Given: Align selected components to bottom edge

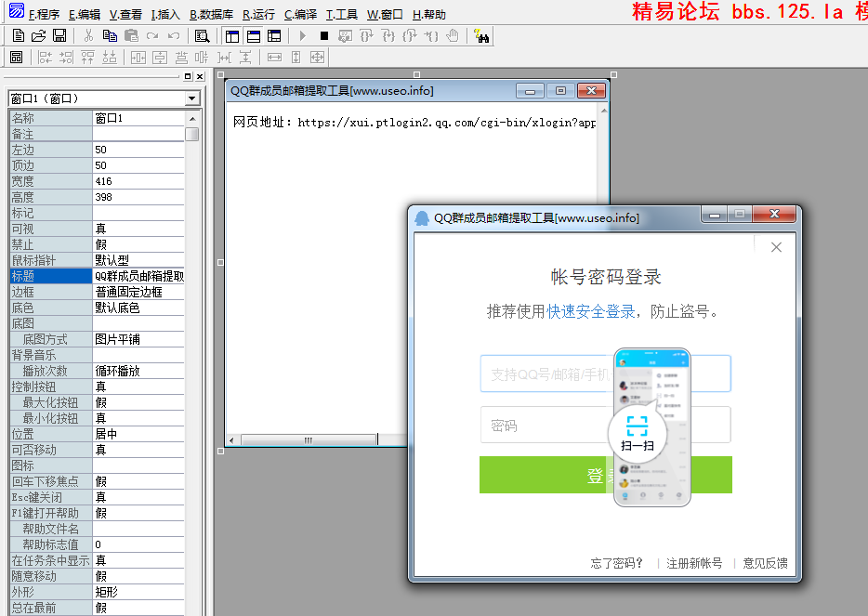Looking at the screenshot, I should [x=110, y=57].
